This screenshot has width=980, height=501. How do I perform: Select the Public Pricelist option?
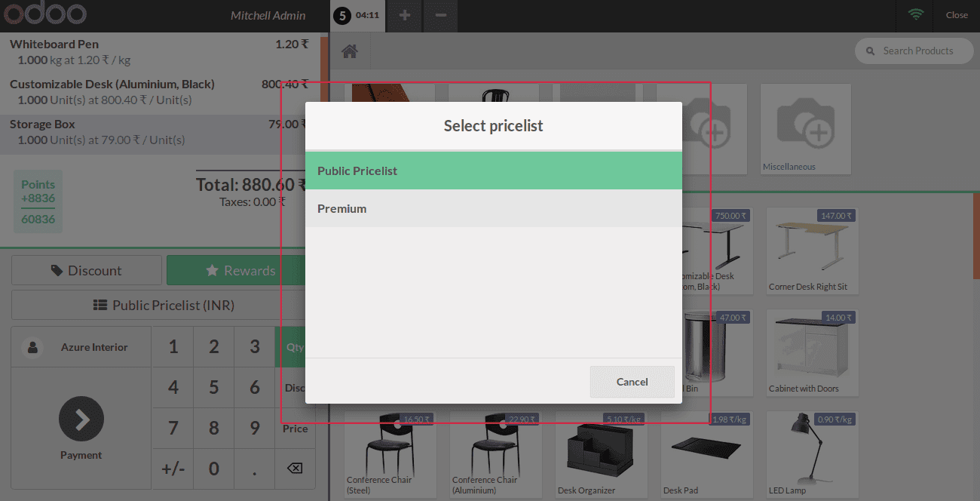pos(494,171)
